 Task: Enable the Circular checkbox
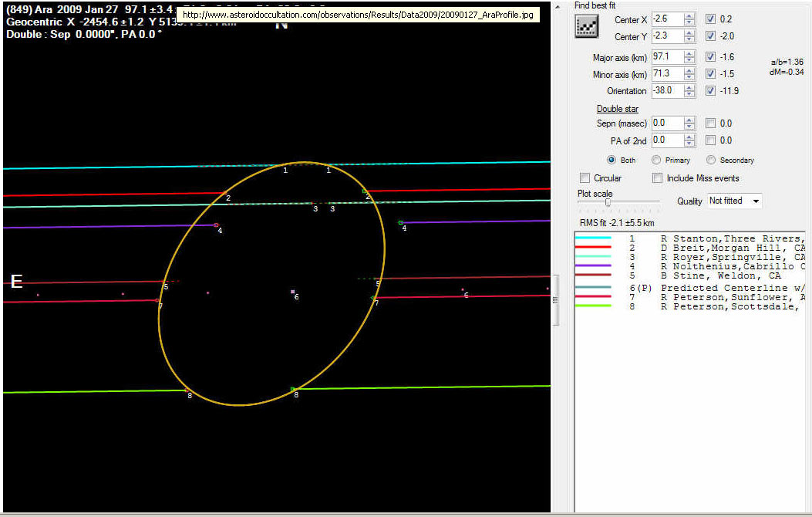coord(585,178)
